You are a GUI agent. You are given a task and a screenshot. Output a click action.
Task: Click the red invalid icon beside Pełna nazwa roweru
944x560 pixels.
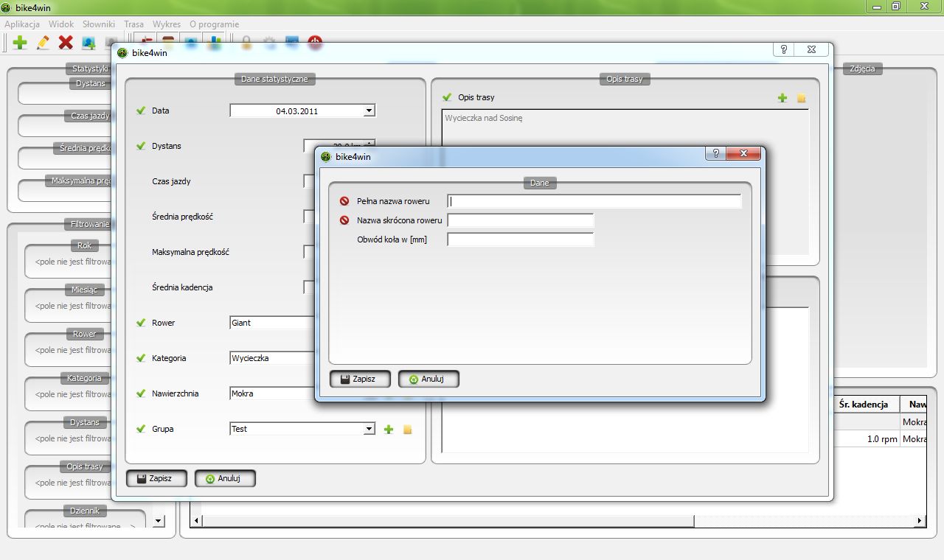(x=344, y=201)
